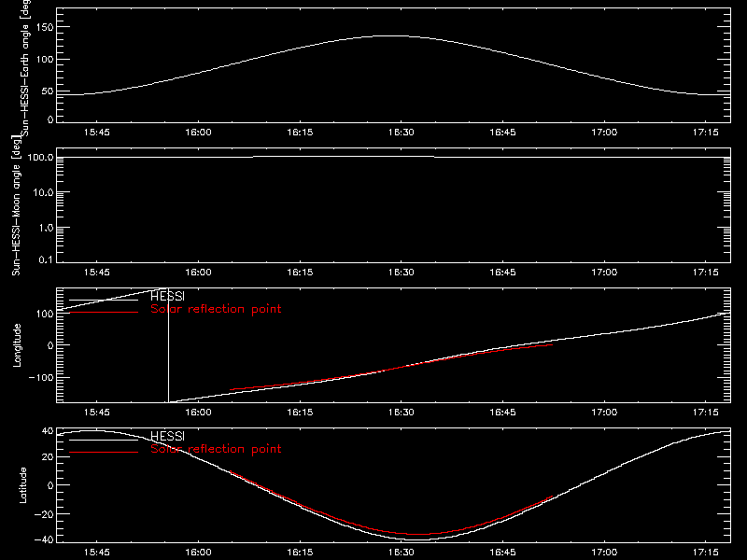Select red Solar reflection point label in Latitude plot
747x560 pixels.
tap(216, 449)
